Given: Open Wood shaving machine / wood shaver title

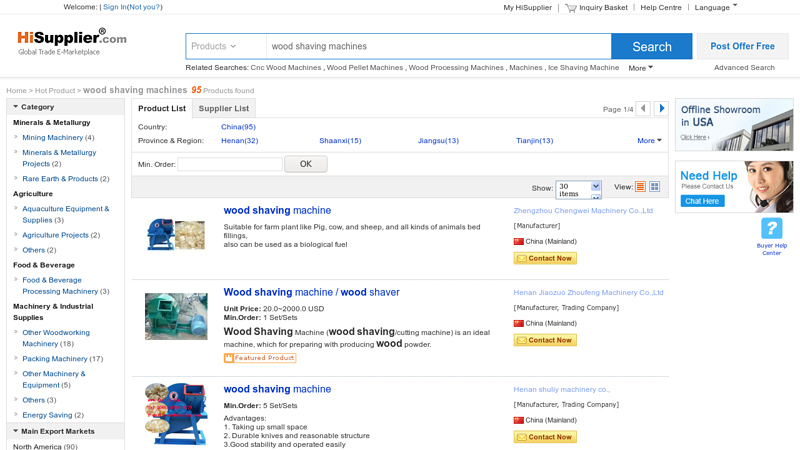Looking at the screenshot, I should pos(311,292).
